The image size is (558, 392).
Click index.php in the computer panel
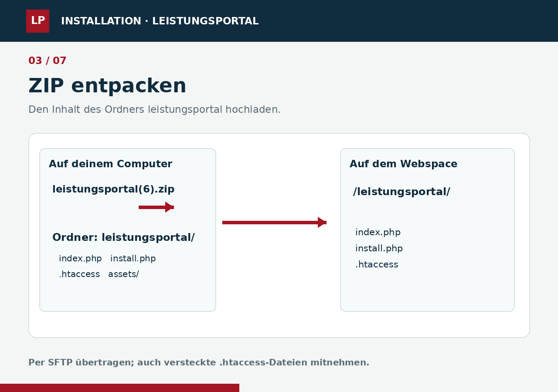pos(80,258)
